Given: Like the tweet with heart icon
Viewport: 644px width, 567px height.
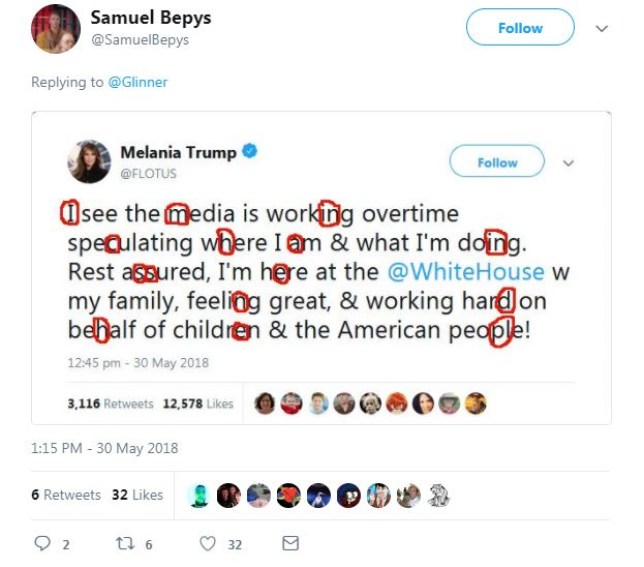Looking at the screenshot, I should tap(207, 544).
